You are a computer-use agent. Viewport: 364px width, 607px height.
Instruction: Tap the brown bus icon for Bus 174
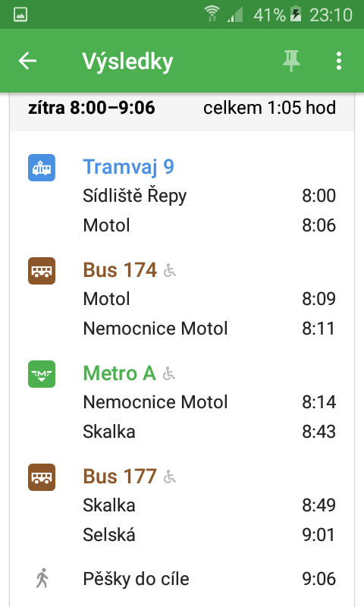(42, 271)
